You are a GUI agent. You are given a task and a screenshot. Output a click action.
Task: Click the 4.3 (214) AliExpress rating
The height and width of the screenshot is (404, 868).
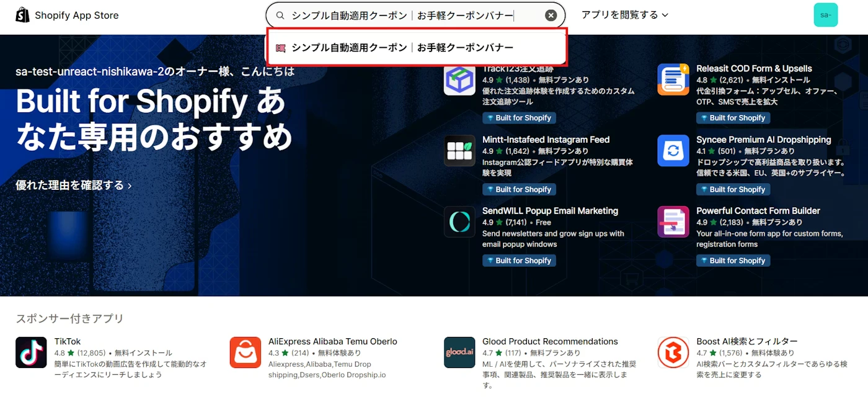click(x=288, y=353)
